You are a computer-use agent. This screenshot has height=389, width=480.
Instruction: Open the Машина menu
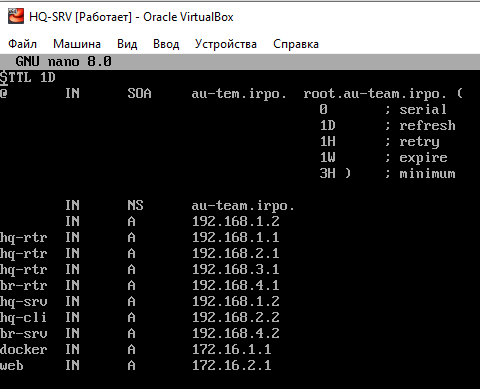77,44
